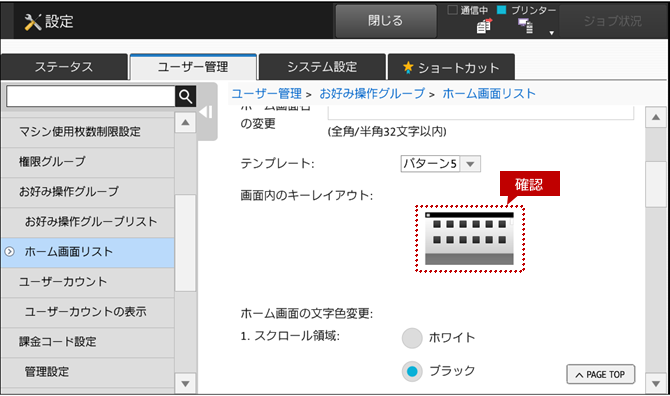Viewport: 670px width, 396px height.
Task: Click the key layout preview thumbnail
Action: tap(470, 238)
